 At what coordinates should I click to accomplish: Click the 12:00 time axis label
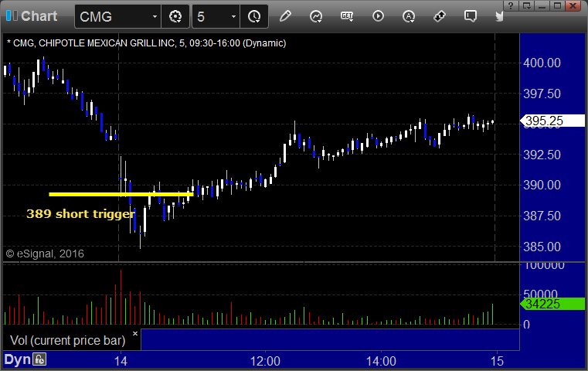click(265, 361)
